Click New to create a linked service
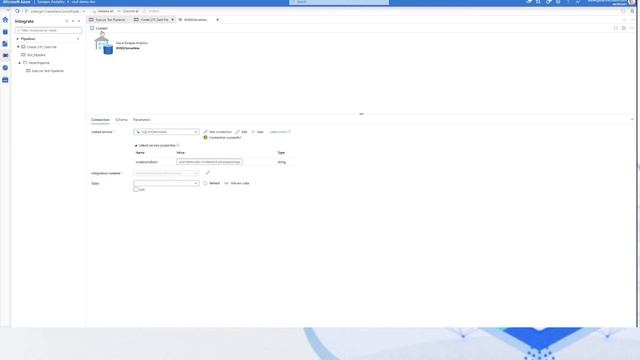The height and width of the screenshot is (360, 640). (x=258, y=132)
